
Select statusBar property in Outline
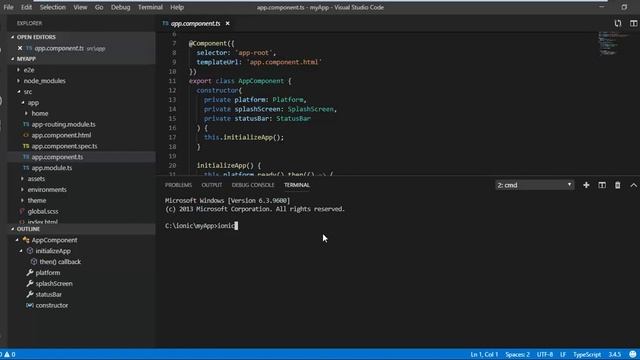point(49,294)
